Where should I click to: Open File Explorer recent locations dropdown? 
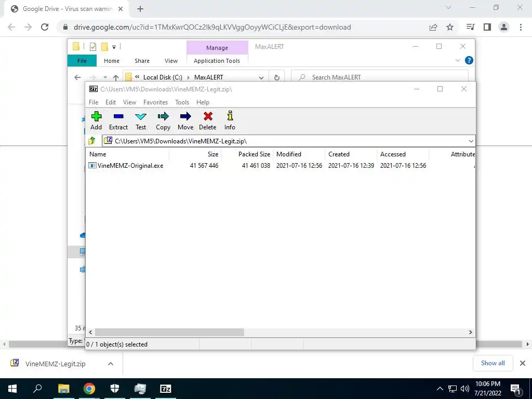(105, 77)
